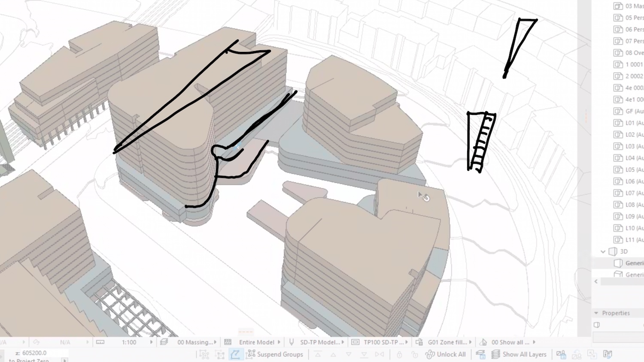Collapse the Properties panel section
Viewport: 644px width, 362px height.
(596, 313)
